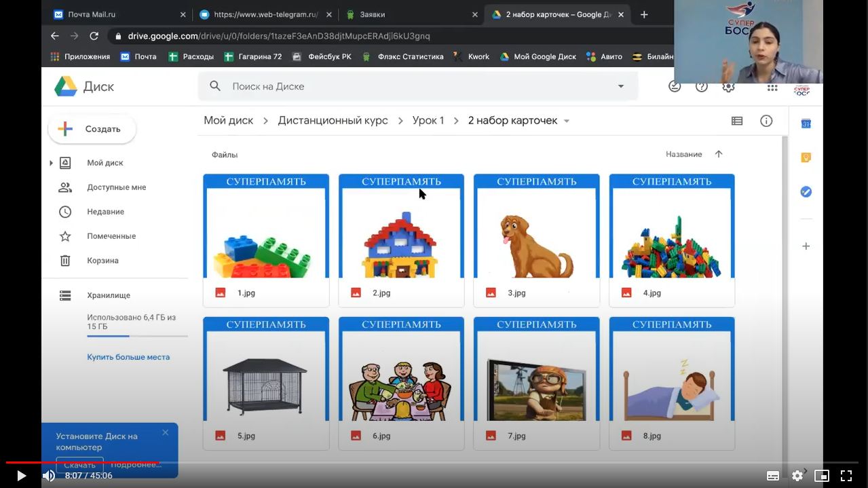
Task: Close the Заявки browser tab
Action: pos(474,14)
